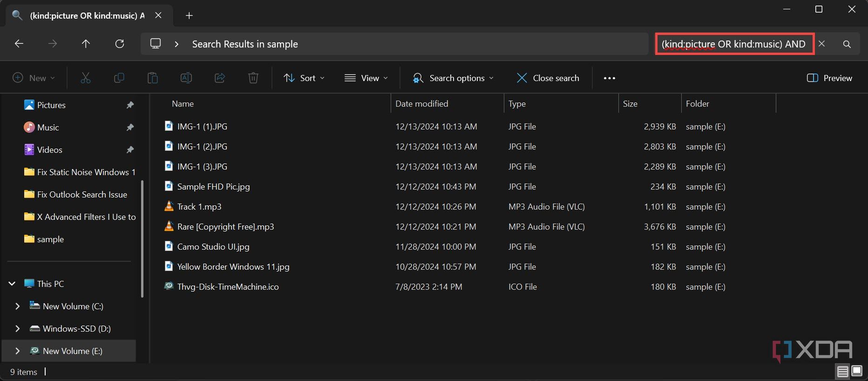Go back with the back arrow
The height and width of the screenshot is (381, 868).
pyautogui.click(x=19, y=44)
